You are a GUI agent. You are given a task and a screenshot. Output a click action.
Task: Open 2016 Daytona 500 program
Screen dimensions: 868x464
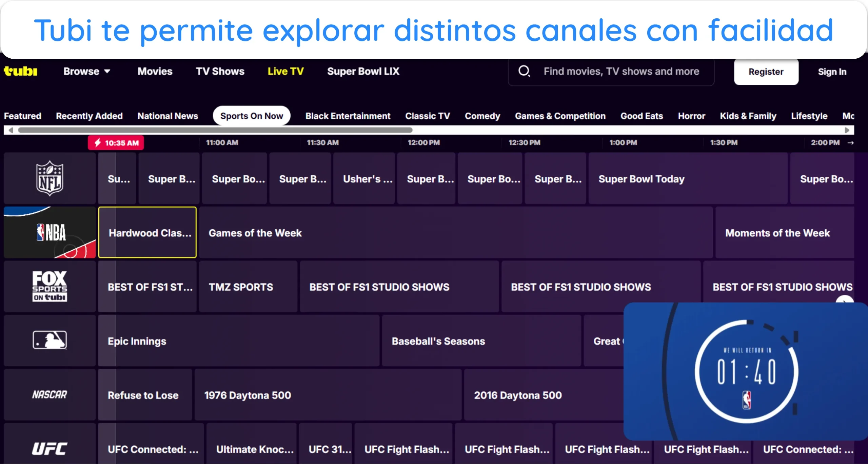click(544, 395)
